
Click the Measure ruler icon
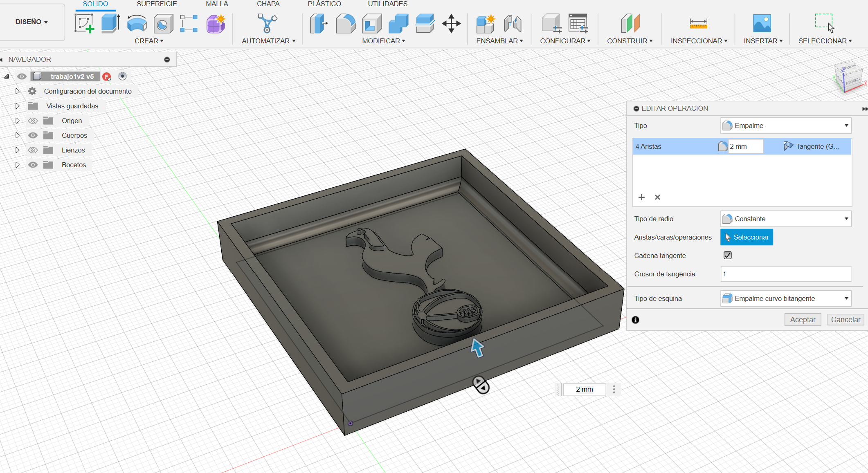(x=698, y=23)
